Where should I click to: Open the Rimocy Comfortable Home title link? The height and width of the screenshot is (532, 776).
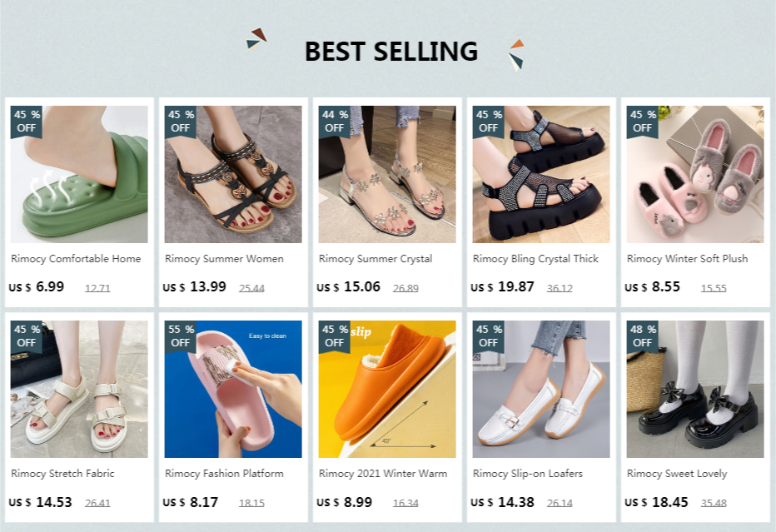pos(76,259)
